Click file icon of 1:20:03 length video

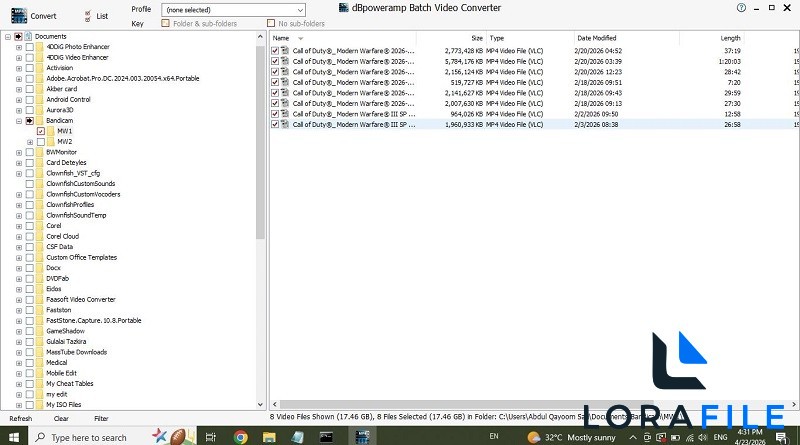(285, 61)
